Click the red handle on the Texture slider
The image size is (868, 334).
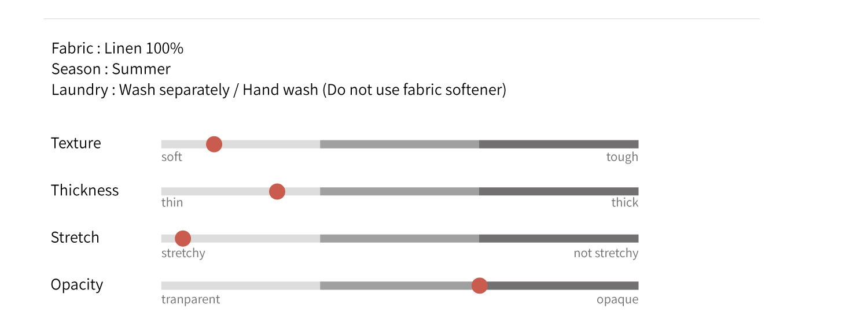(214, 144)
